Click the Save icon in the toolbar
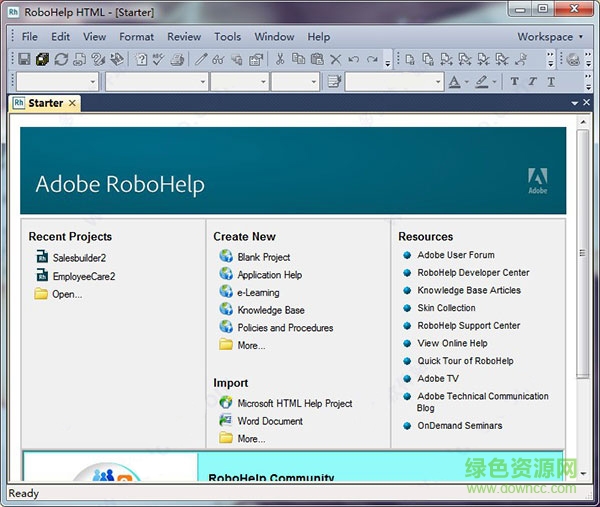The image size is (600, 507). (x=24, y=60)
